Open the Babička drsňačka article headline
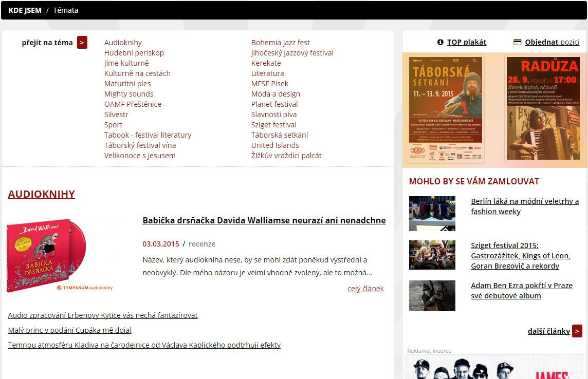 (x=264, y=220)
